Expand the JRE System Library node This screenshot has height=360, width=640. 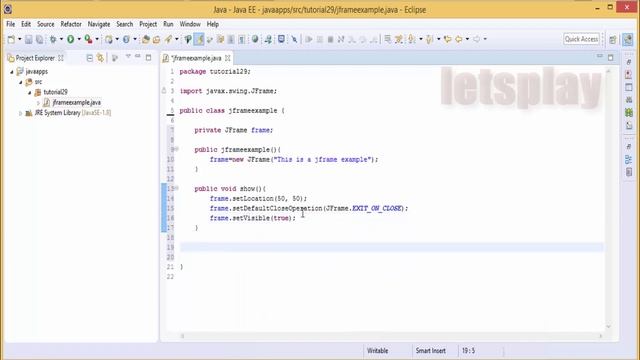click(x=20, y=113)
